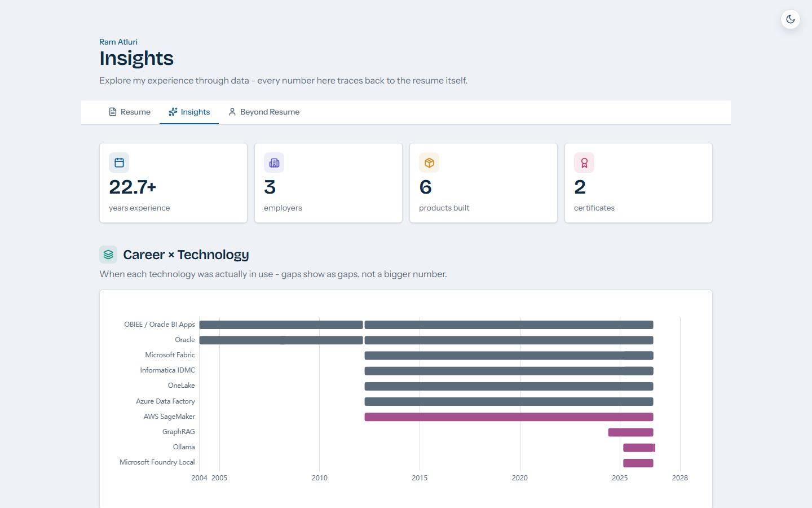The image size is (812, 508).
Task: Click the Azure Data Factory chart bar
Action: (509, 402)
